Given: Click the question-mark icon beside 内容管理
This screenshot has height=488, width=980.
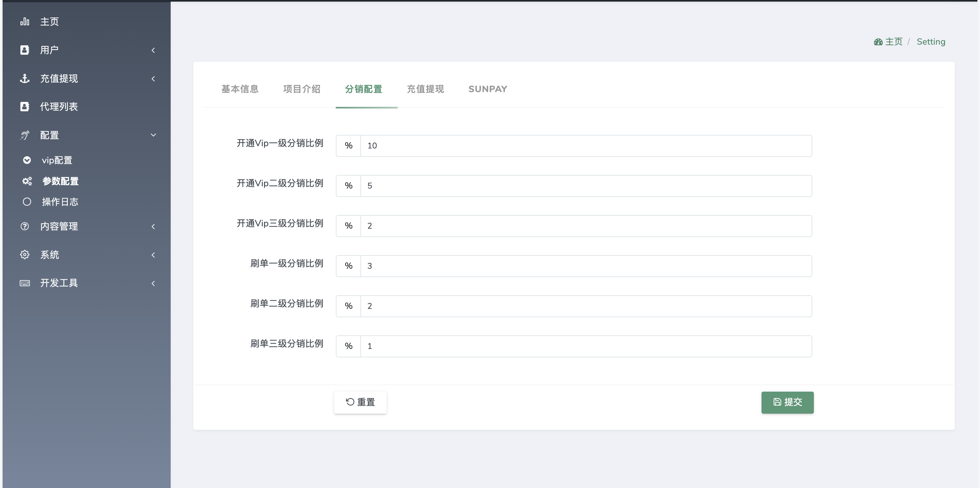Looking at the screenshot, I should pos(25,226).
